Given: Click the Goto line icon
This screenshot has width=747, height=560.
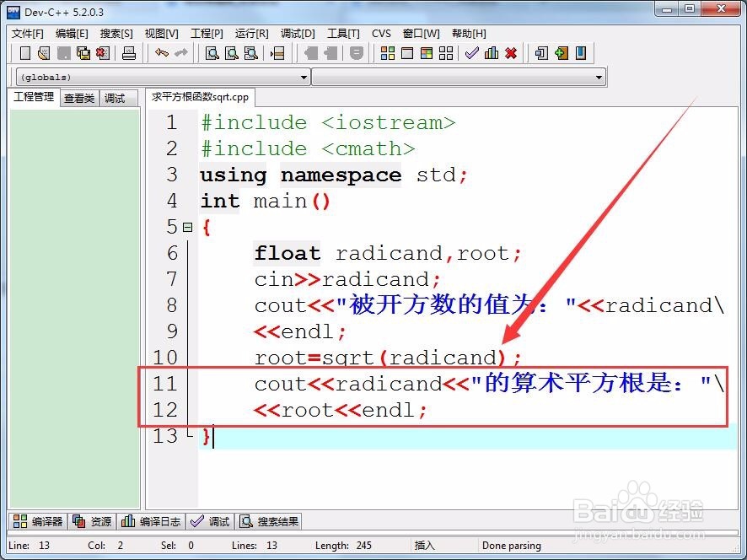Looking at the screenshot, I should click(x=277, y=53).
